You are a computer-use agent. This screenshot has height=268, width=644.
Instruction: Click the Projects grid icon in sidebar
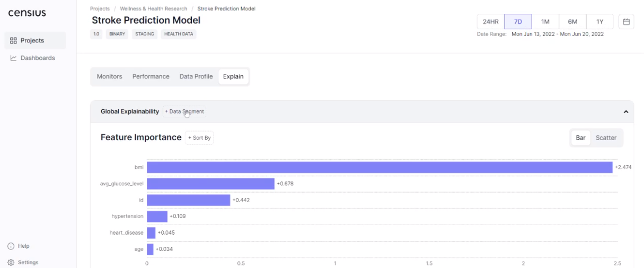14,40
